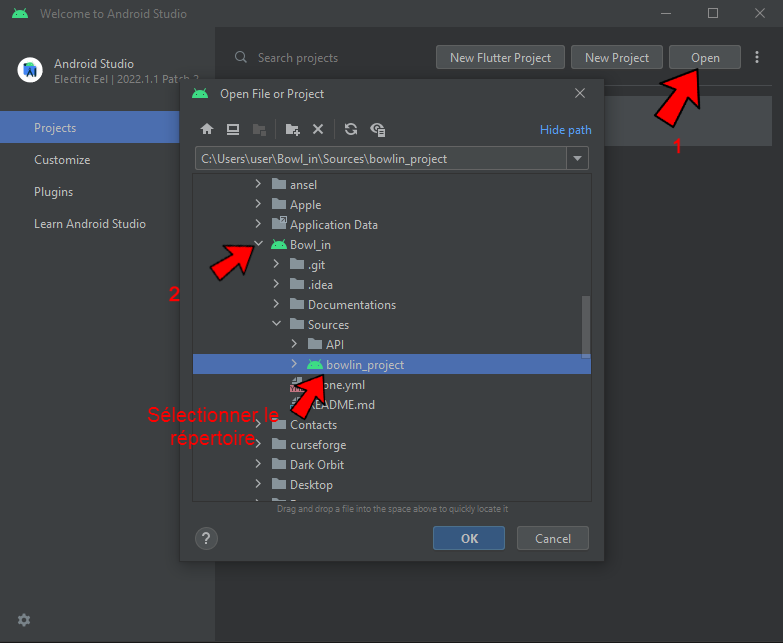Screen dimensions: 783x643
Task: Click the search projects magnifier icon
Action: pos(241,57)
